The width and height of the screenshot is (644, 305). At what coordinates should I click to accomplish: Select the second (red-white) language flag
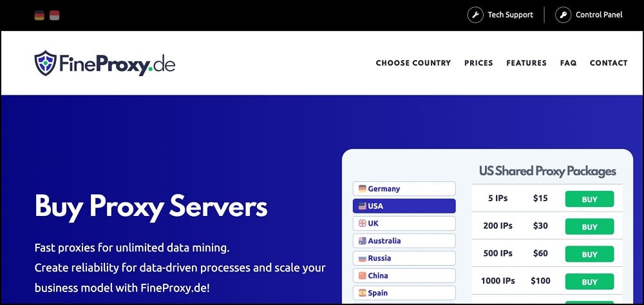click(x=54, y=15)
